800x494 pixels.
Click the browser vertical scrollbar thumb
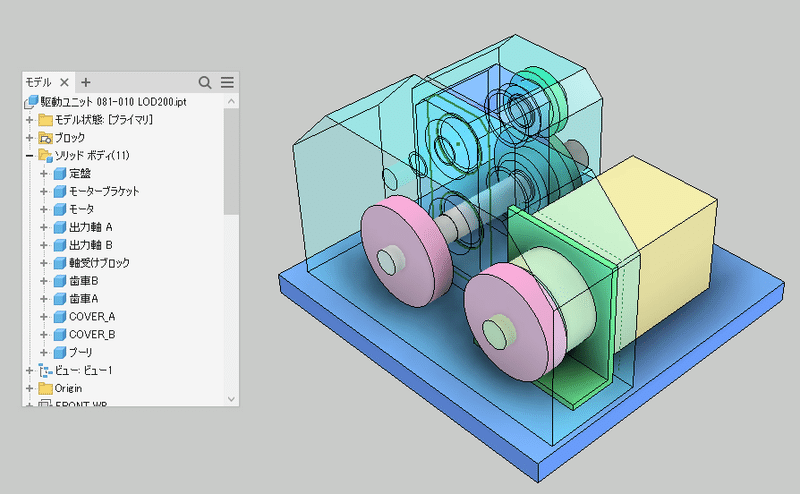point(231,161)
